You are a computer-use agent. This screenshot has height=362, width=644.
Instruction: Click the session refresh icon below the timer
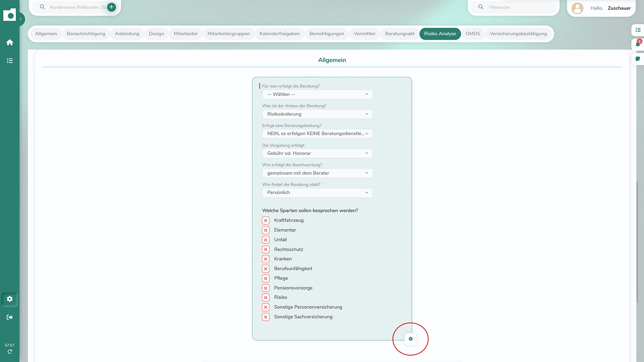coord(10,351)
